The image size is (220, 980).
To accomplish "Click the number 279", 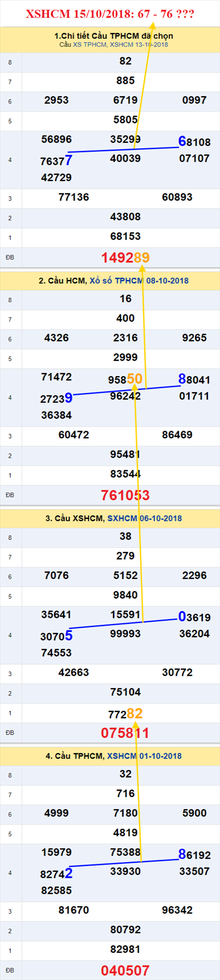I will (125, 556).
